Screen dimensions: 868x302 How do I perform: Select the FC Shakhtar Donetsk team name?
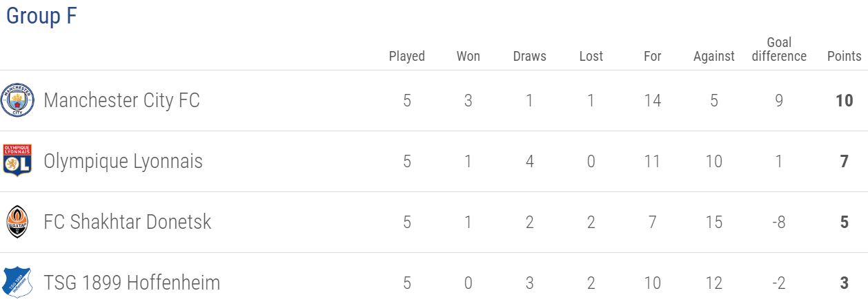tap(127, 222)
